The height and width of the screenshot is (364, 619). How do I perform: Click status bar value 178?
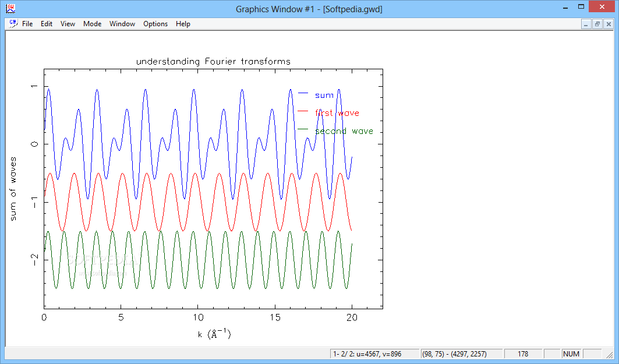tap(523, 354)
